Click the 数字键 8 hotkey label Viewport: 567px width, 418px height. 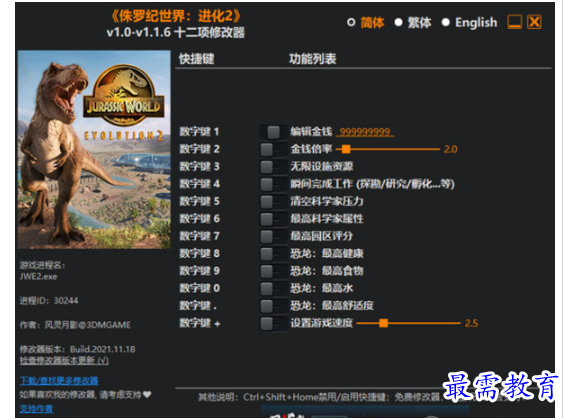(x=200, y=253)
